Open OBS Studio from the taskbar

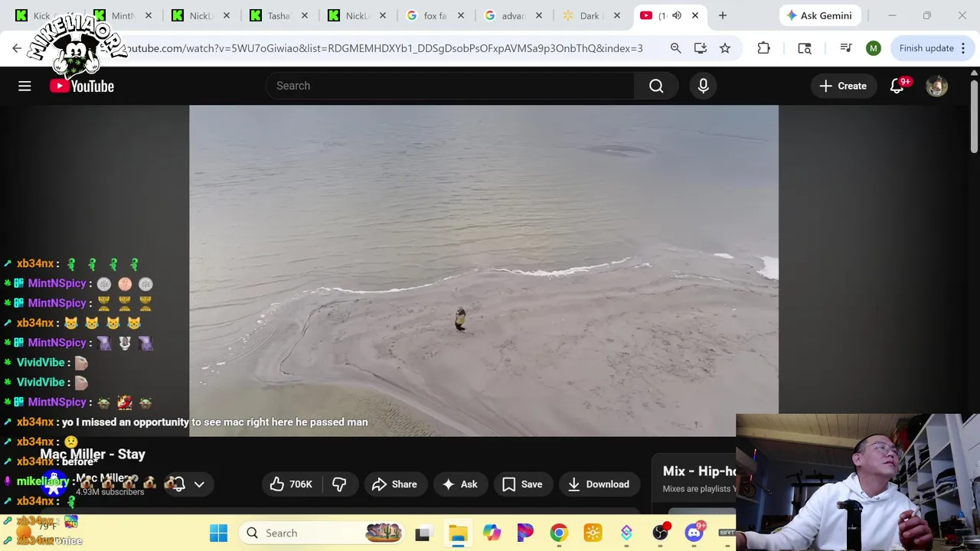click(661, 533)
